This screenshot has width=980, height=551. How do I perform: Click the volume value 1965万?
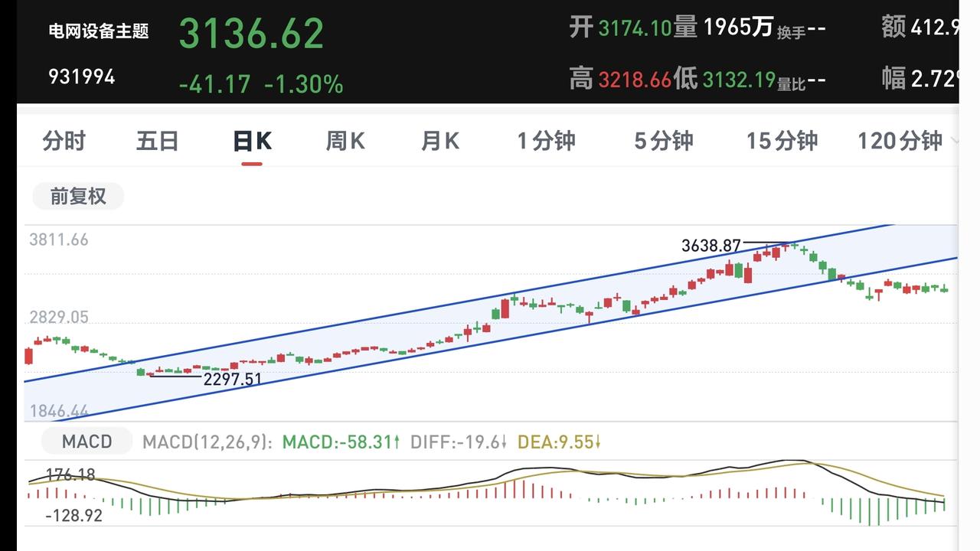click(x=738, y=28)
